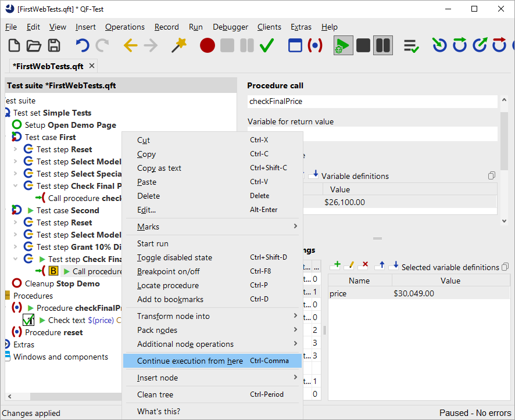
Task: Click the green checkmark Record check icon
Action: click(267, 45)
